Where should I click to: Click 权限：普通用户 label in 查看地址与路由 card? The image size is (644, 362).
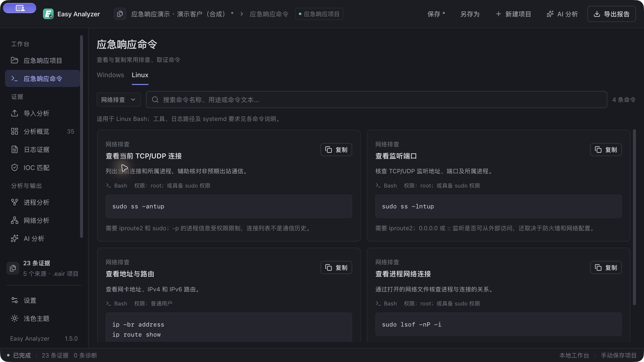(x=153, y=303)
